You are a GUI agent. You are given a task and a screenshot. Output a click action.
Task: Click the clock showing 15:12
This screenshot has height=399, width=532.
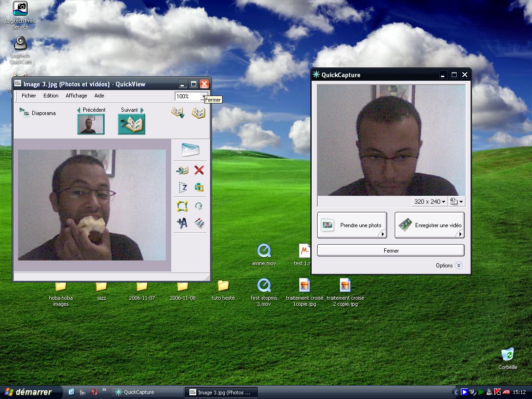[519, 392]
